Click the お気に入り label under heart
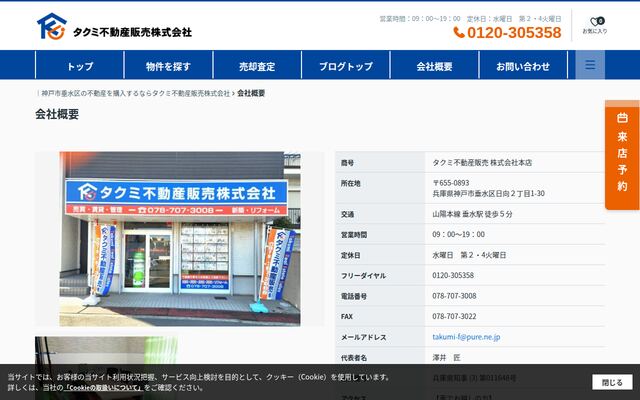The height and width of the screenshot is (400, 640). [x=595, y=31]
